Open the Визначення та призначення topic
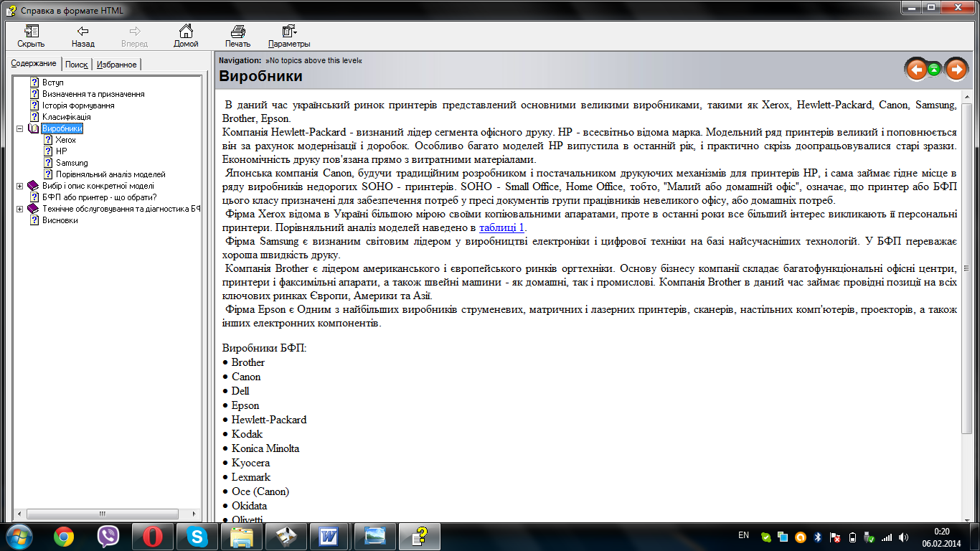 point(93,94)
